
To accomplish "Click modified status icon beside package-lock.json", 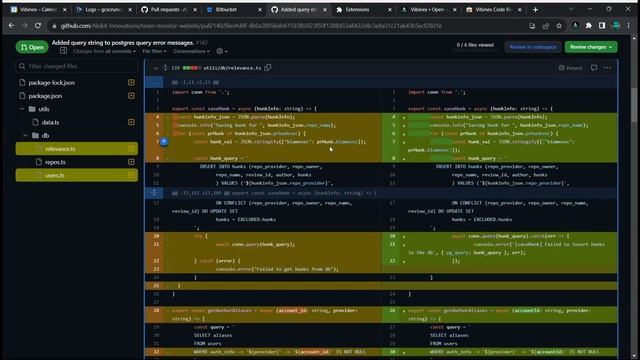I will click(x=131, y=82).
